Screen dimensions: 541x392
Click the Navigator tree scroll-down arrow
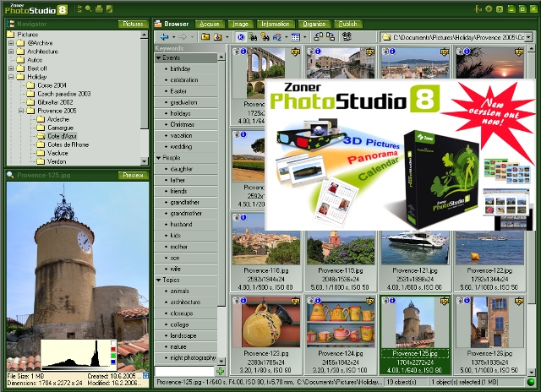click(145, 161)
